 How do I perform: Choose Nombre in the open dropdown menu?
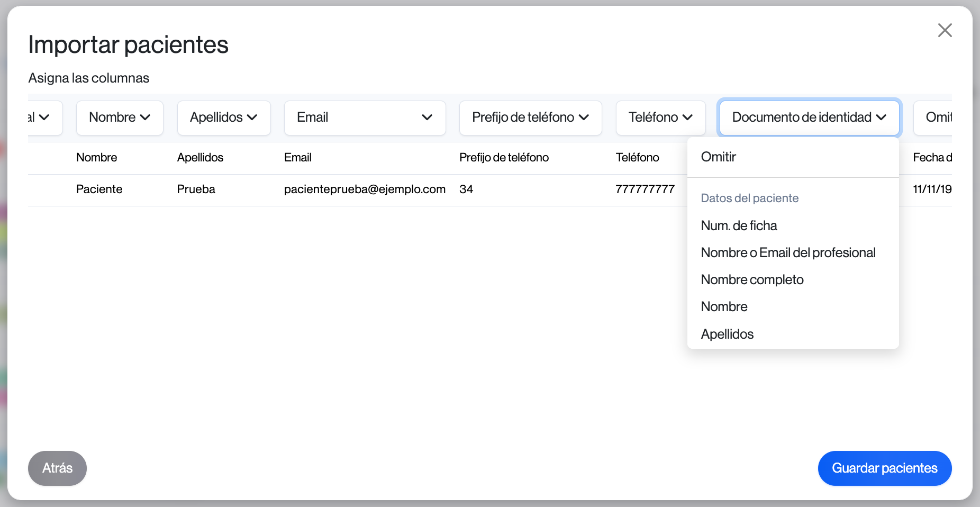[x=724, y=307]
